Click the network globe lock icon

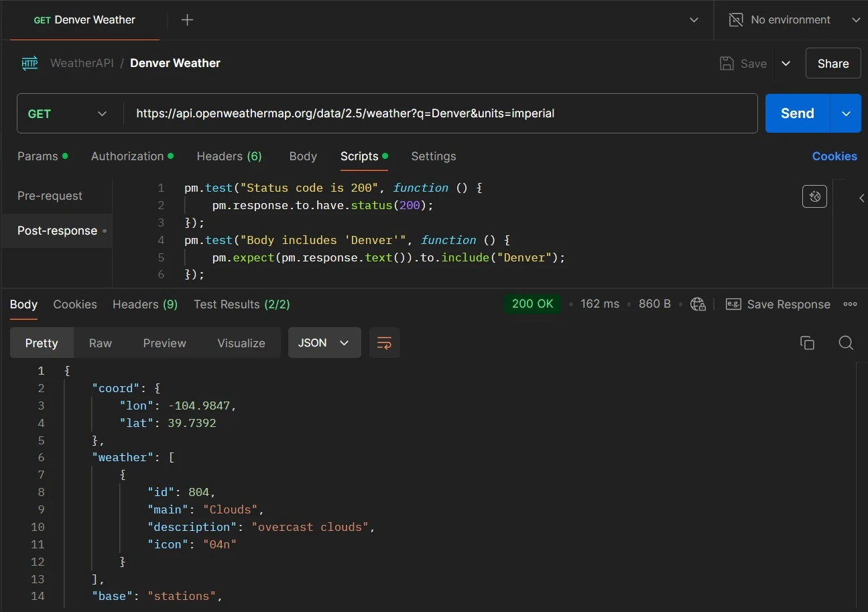point(698,304)
